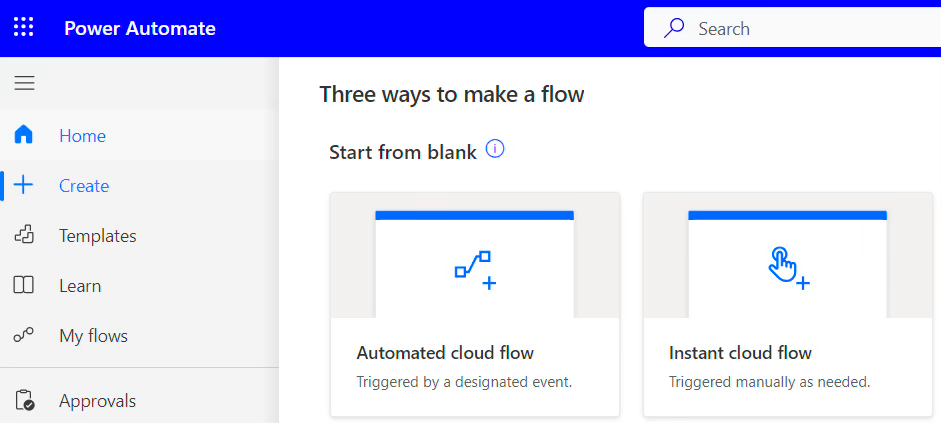Select My flows navigation label
This screenshot has height=423, width=941.
click(x=93, y=336)
